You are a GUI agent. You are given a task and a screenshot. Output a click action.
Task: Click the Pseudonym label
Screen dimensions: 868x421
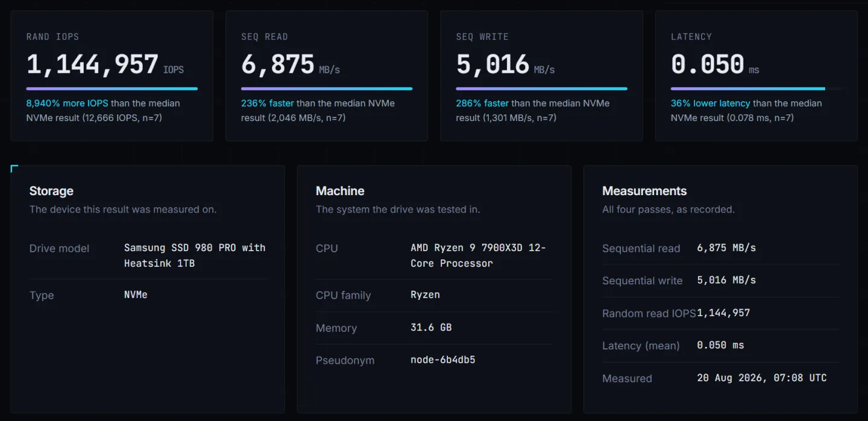pyautogui.click(x=345, y=360)
